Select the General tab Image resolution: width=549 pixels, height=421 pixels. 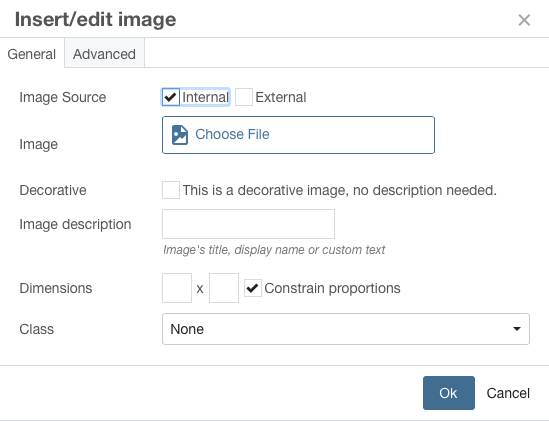coord(32,54)
